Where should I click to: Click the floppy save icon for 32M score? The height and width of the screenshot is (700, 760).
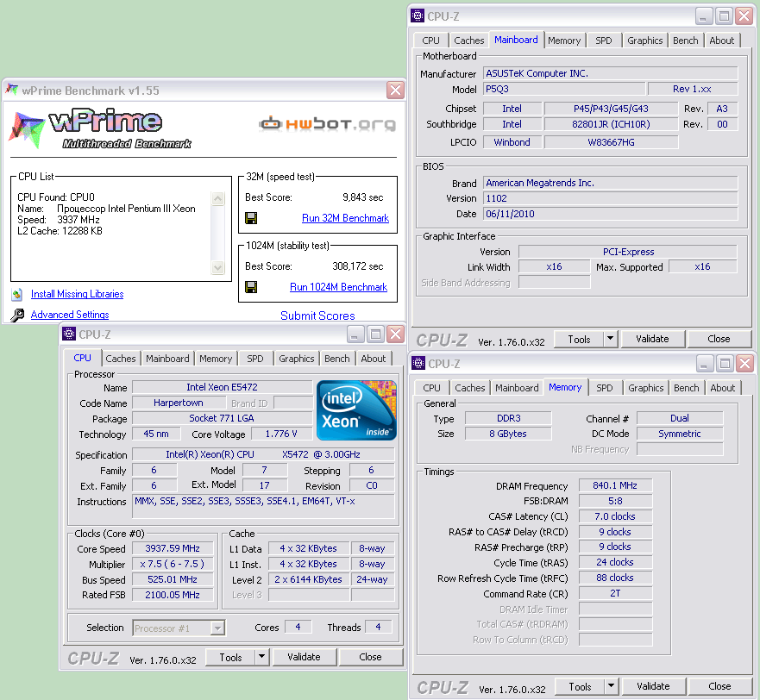pyautogui.click(x=251, y=218)
